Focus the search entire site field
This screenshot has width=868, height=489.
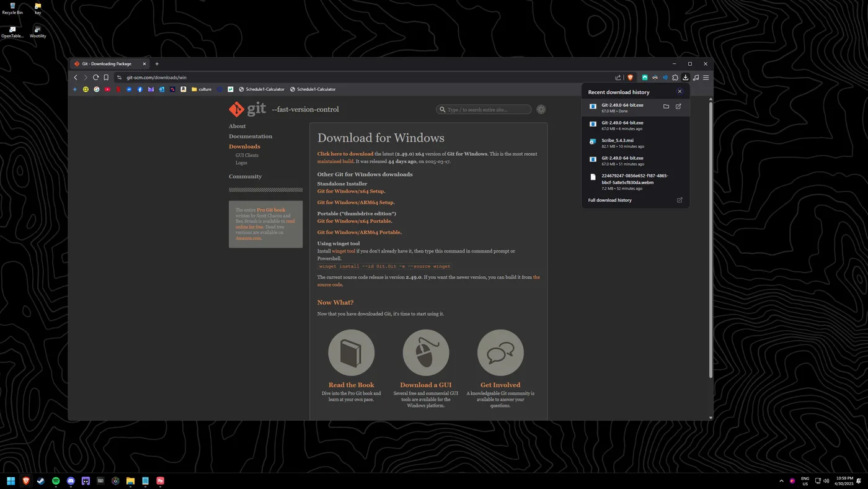[x=484, y=109]
